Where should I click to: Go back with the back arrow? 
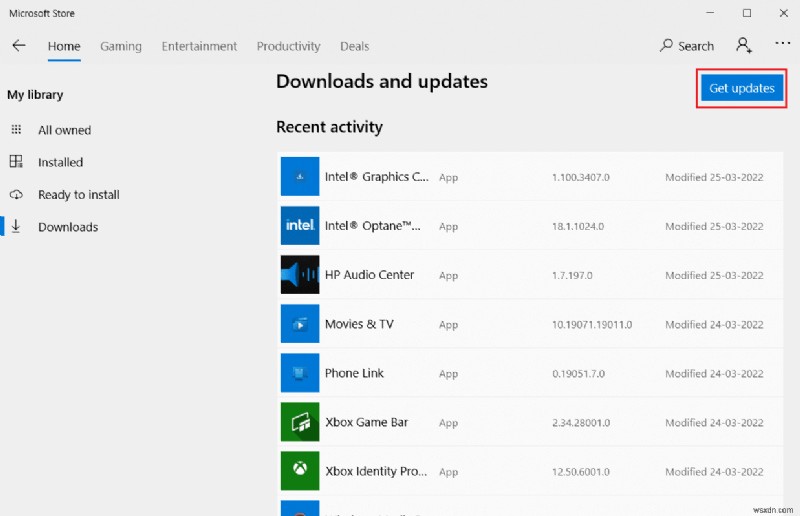point(19,46)
